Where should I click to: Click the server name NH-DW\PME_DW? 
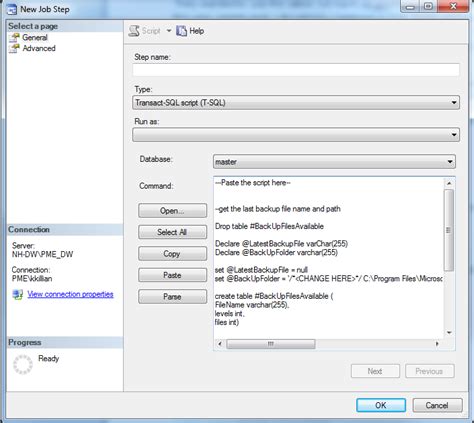tap(42, 255)
